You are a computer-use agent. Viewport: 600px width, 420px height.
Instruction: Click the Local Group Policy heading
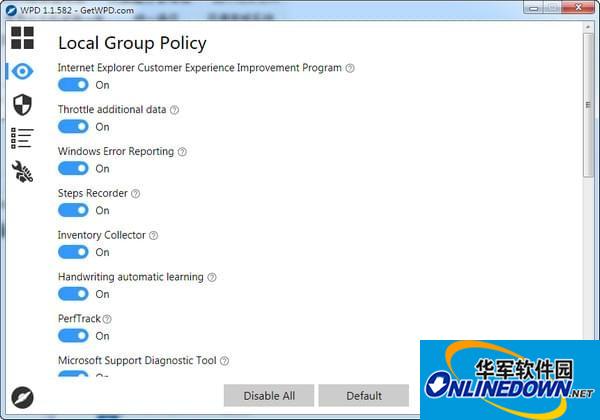pyautogui.click(x=132, y=43)
